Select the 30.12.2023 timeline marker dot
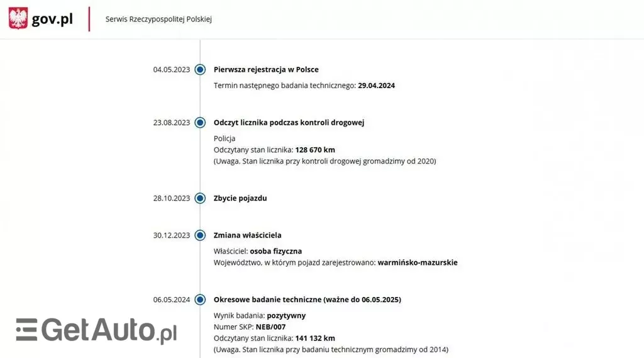 (x=200, y=235)
